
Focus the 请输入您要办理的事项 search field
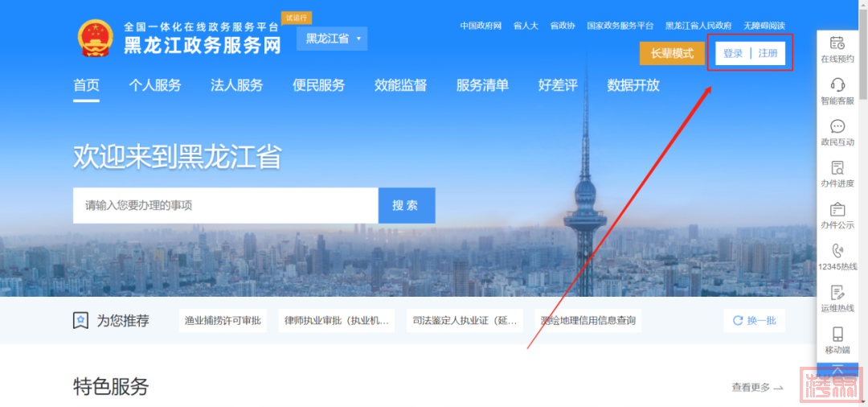226,205
